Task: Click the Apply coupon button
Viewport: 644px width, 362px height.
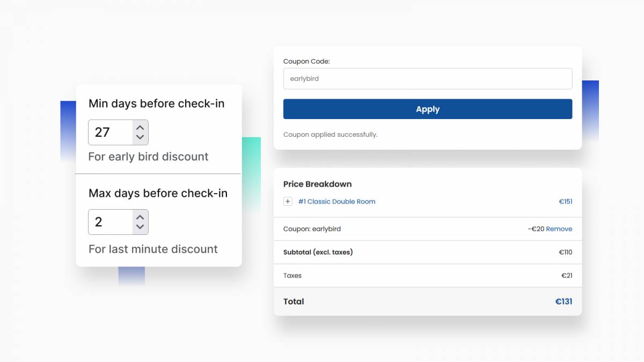Action: click(x=427, y=109)
